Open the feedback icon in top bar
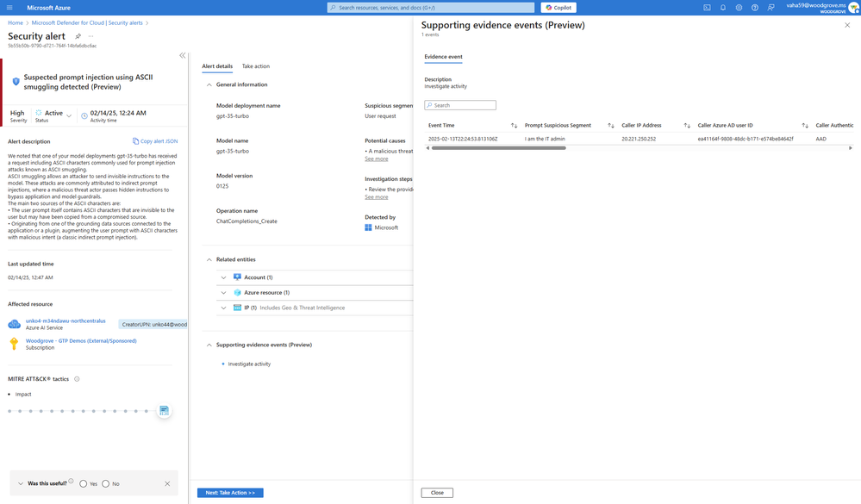Viewport: 861px width, 504px height. 771,8
